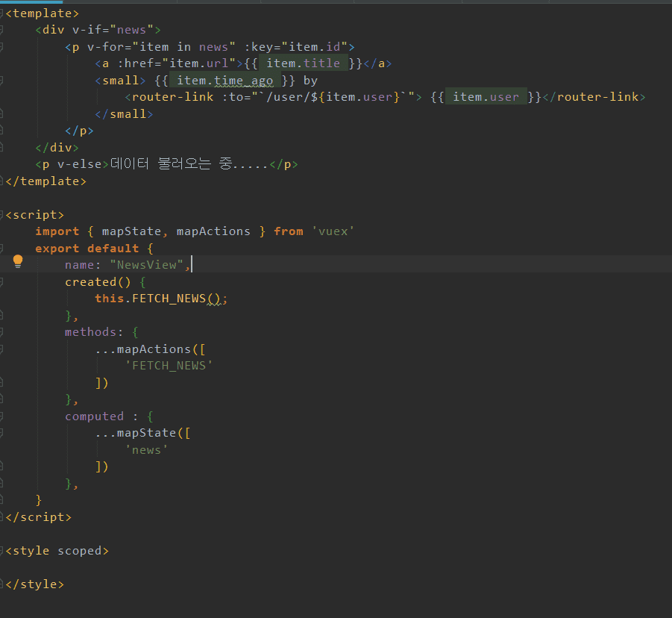
Task: Click the closing </template> tag
Action: [45, 181]
